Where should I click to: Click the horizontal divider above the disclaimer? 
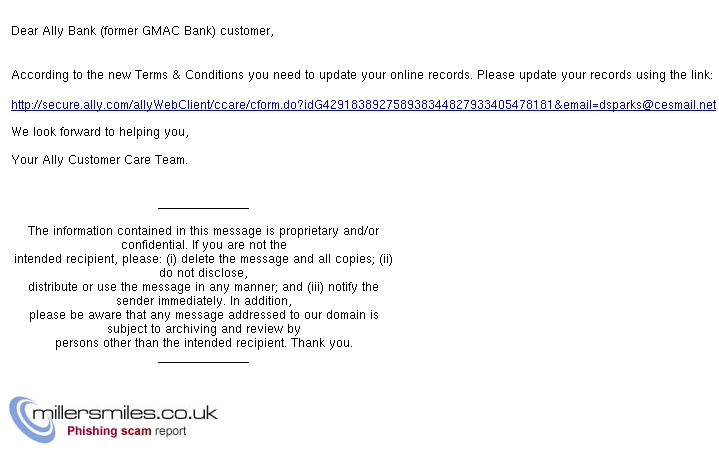203,208
